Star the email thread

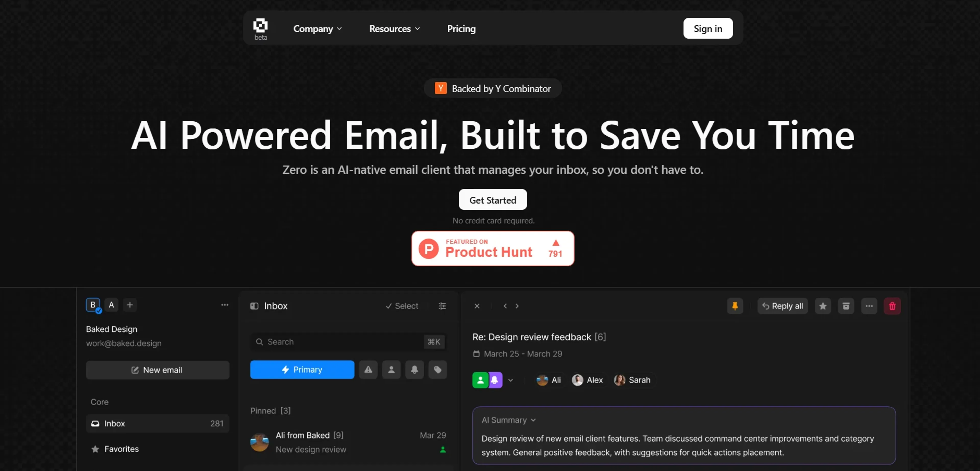click(823, 306)
